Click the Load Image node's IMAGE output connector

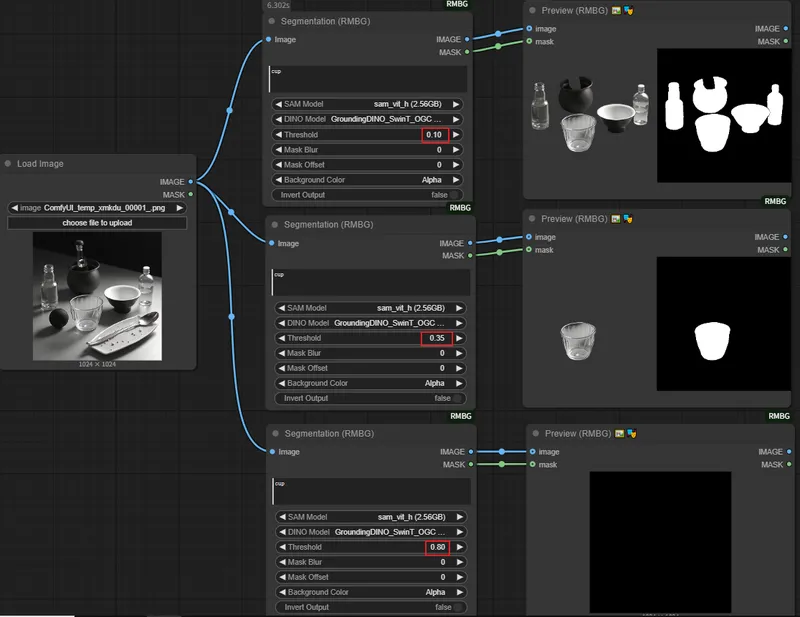191,182
